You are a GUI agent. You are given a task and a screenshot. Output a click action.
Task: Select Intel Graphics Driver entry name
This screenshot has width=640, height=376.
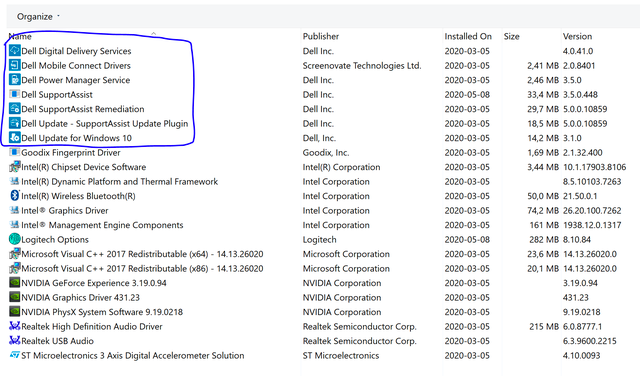[x=65, y=211]
